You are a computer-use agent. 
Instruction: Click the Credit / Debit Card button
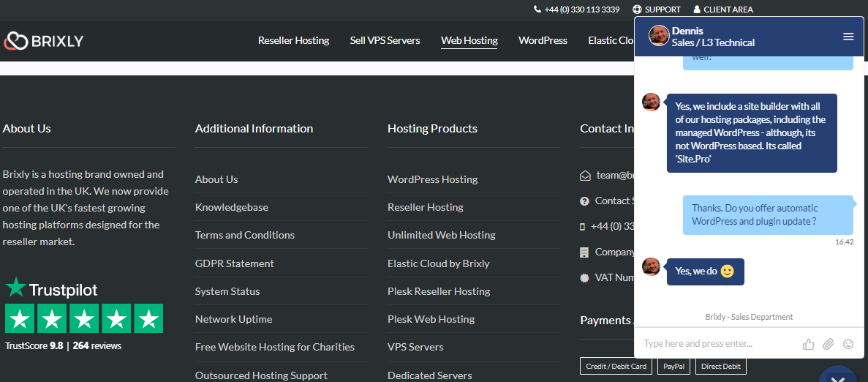pyautogui.click(x=616, y=366)
